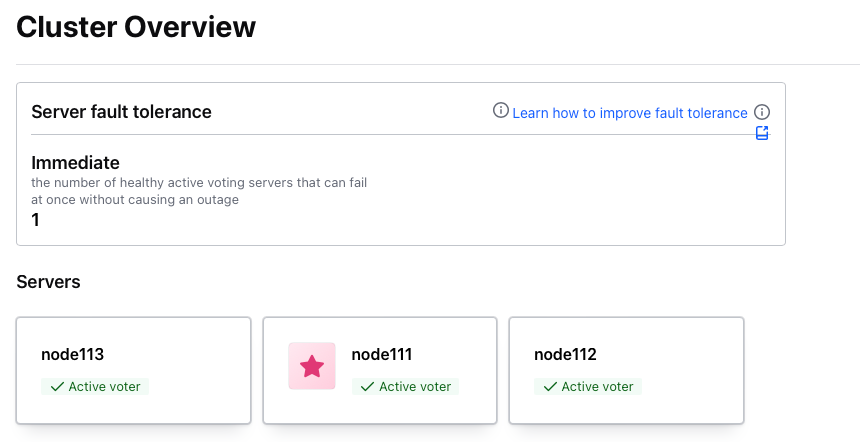
Task: Click the Servers section heading
Action: click(48, 282)
